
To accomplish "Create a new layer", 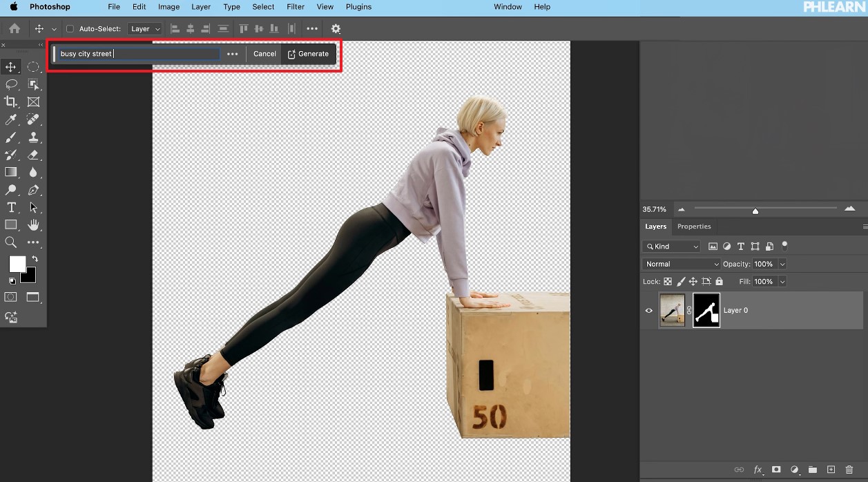I will [831, 470].
